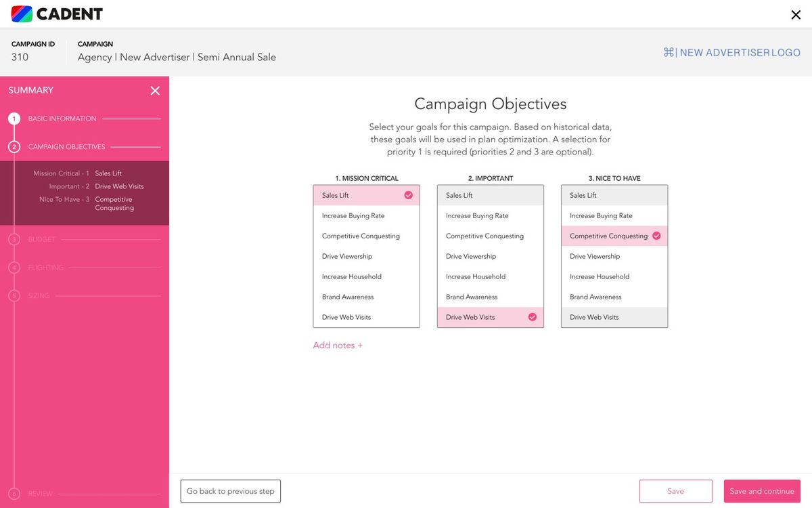This screenshot has height=508, width=812.
Task: Click the Flighting step number circle
Action: (14, 267)
